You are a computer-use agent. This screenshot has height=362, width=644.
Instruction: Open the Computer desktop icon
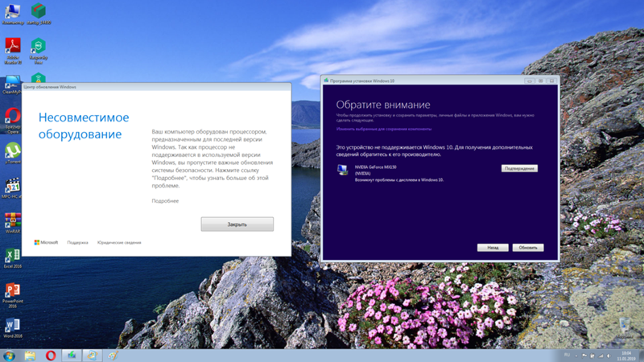[12, 14]
